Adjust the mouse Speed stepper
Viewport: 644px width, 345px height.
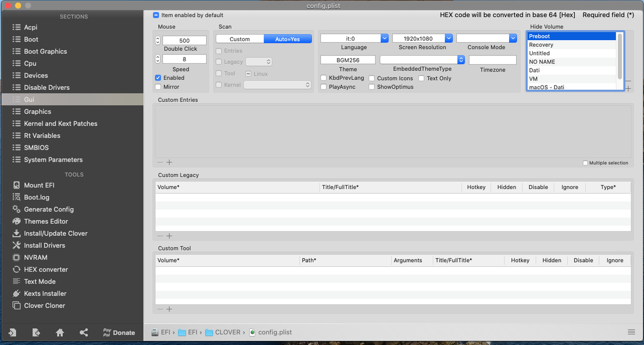coord(157,59)
